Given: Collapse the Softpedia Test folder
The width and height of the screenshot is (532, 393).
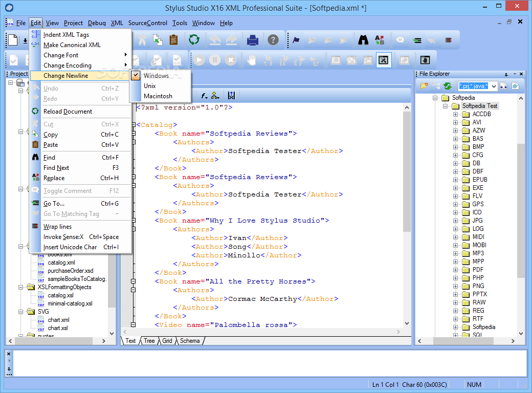Looking at the screenshot, I should click(x=446, y=106).
